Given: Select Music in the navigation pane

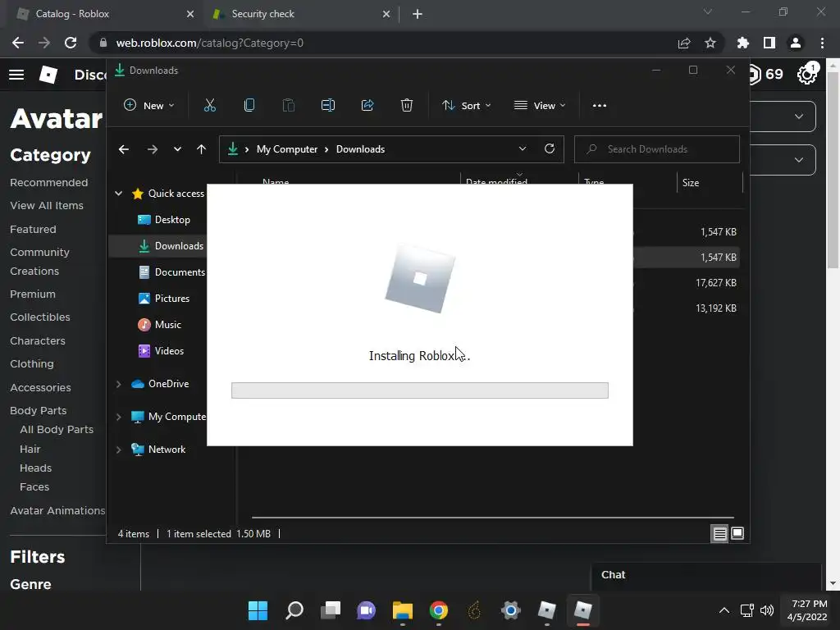Looking at the screenshot, I should (x=159, y=325).
